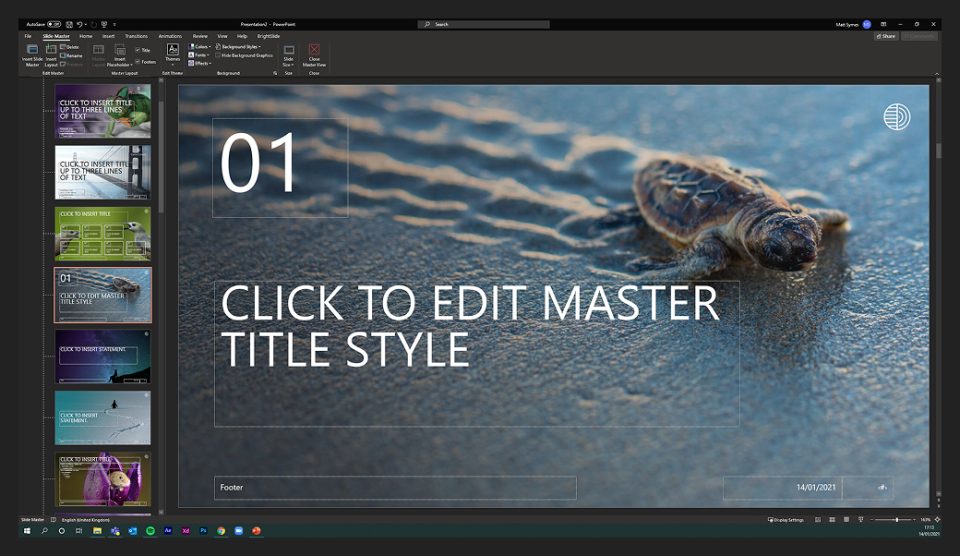This screenshot has width=960, height=556.
Task: Open the Background Styles dropdown
Action: [240, 46]
